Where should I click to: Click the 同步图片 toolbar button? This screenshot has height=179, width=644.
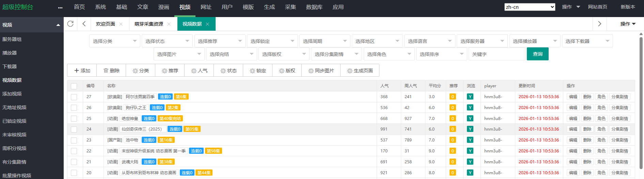[x=321, y=71]
